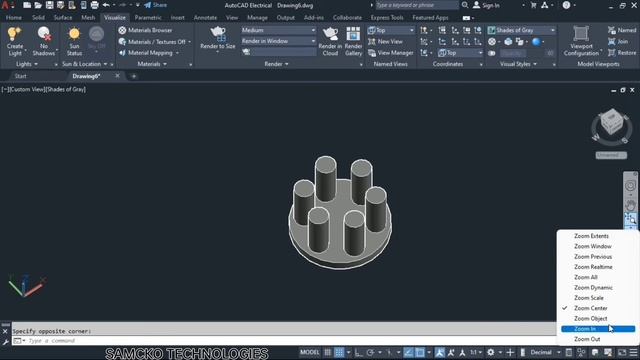This screenshot has width=640, height=360.
Task: Expand the Materials panel
Action: [152, 64]
